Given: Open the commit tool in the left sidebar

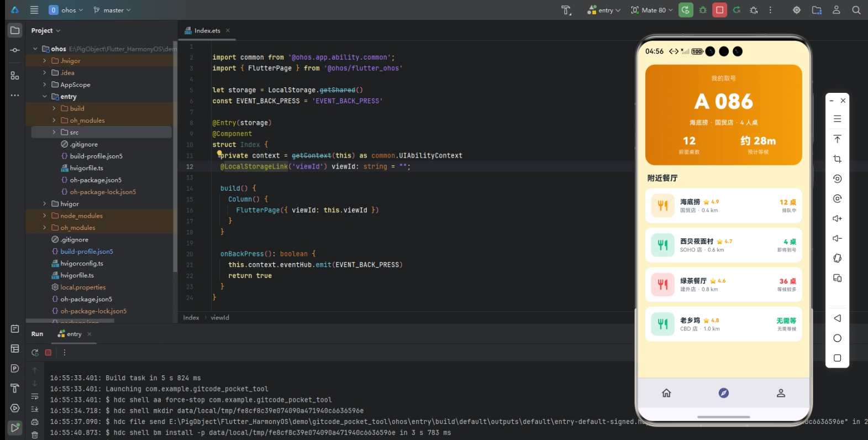Looking at the screenshot, I should point(15,50).
